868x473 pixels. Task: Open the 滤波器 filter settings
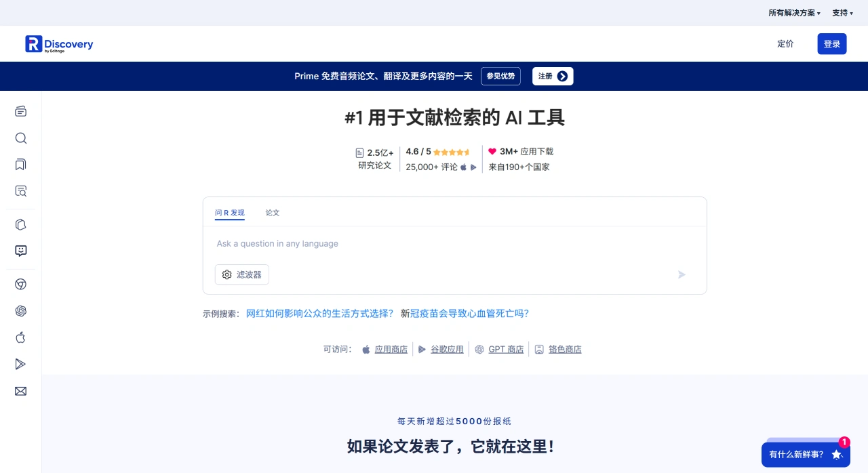pyautogui.click(x=241, y=274)
